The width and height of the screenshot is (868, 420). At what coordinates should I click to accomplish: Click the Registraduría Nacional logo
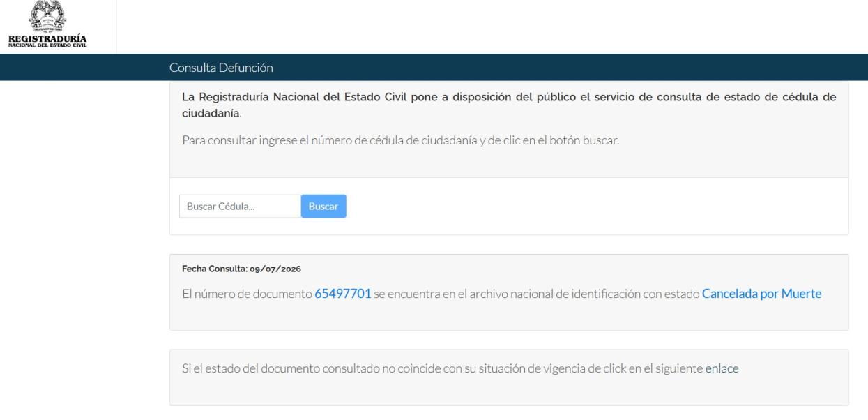click(x=49, y=22)
